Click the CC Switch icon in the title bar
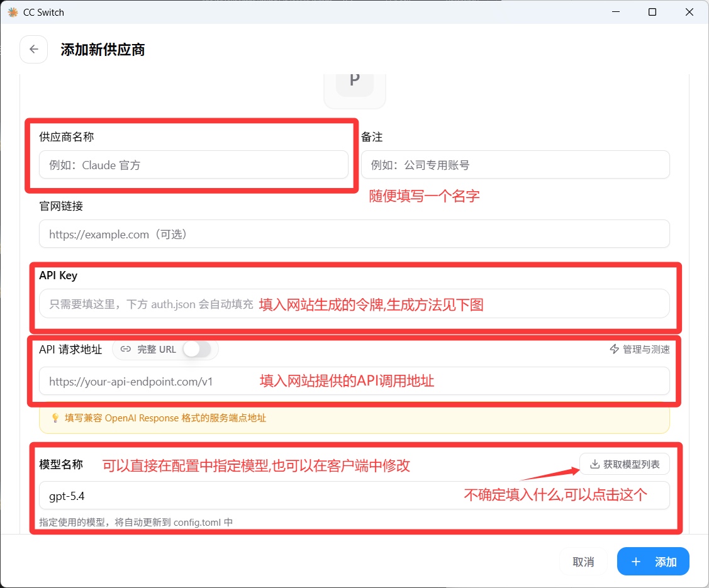Screen dimensions: 709x588 (x=11, y=11)
